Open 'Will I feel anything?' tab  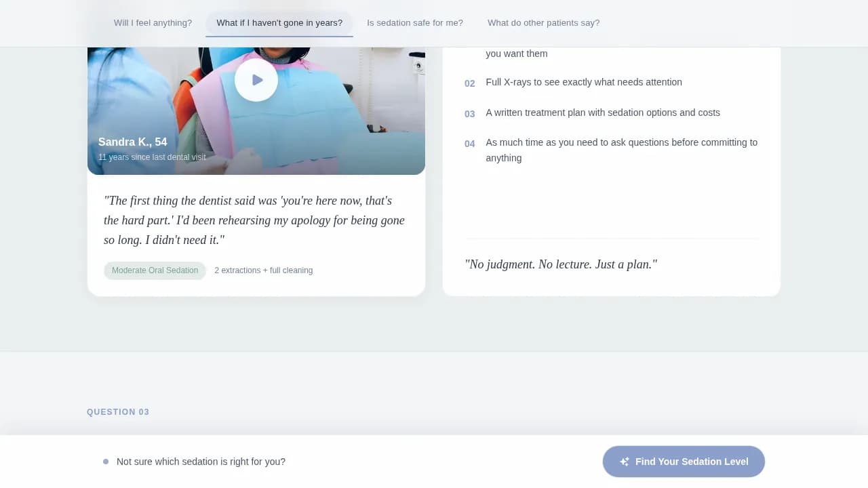tap(153, 23)
